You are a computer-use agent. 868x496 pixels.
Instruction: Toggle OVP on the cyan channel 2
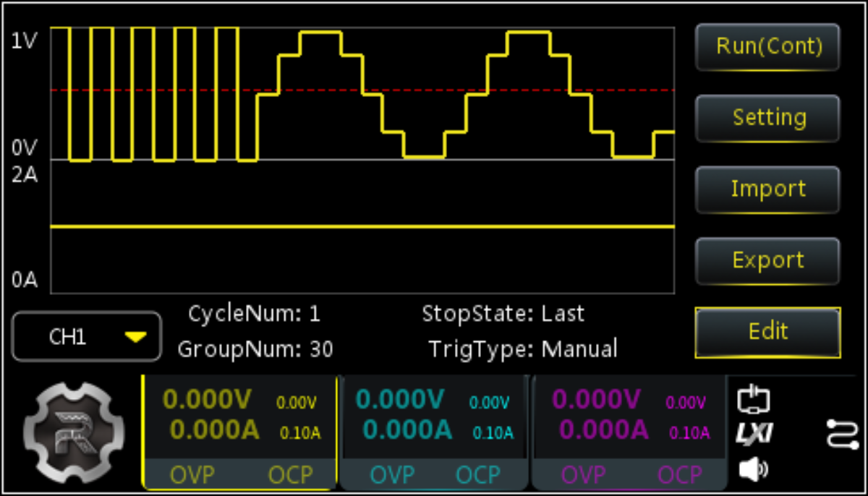pyautogui.click(x=393, y=475)
